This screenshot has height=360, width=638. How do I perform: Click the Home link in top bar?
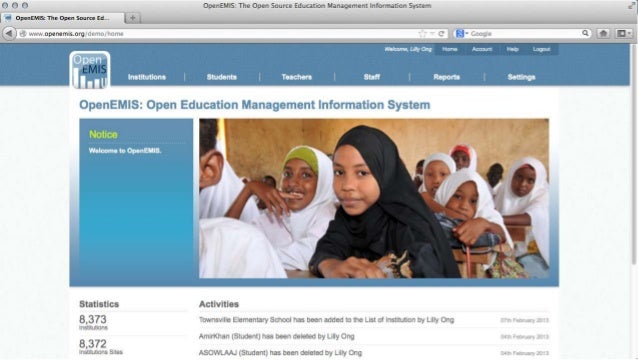[x=450, y=49]
